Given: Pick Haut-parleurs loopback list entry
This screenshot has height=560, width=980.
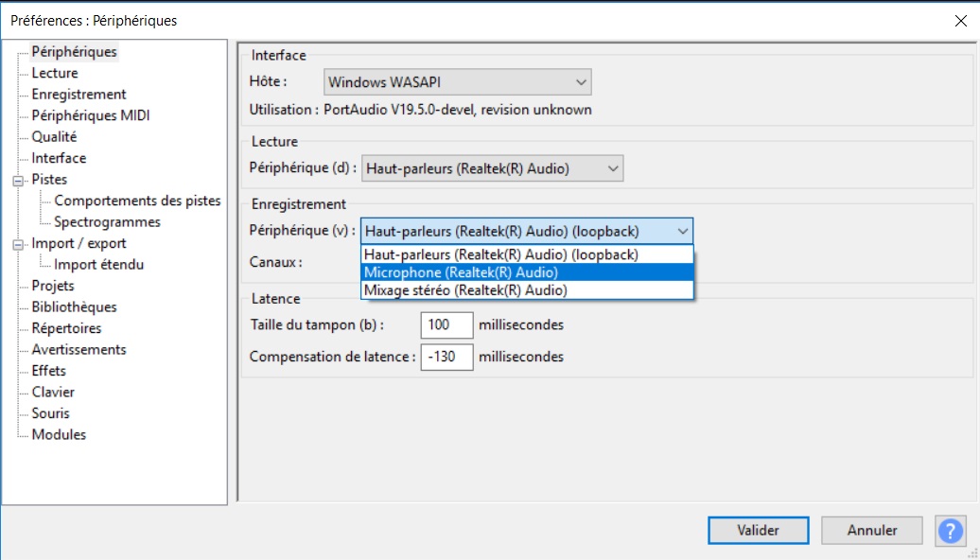Looking at the screenshot, I should 527,255.
